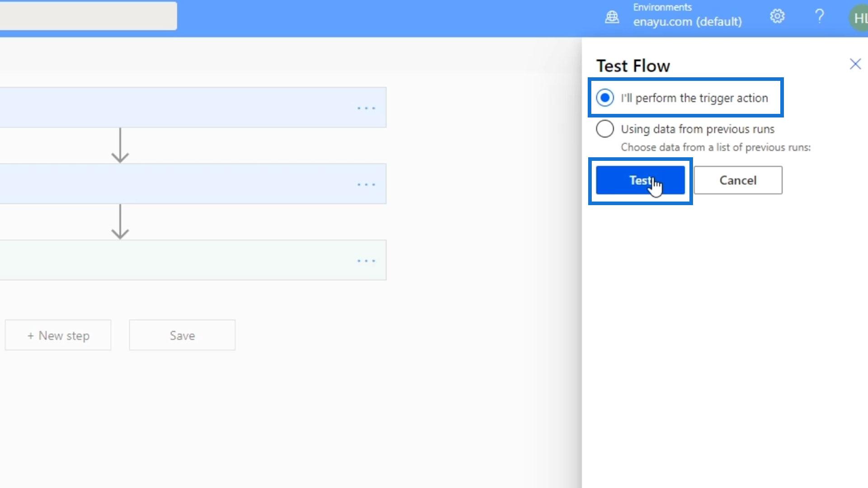868x488 pixels.
Task: Click arrow between first and second steps
Action: pos(120,145)
